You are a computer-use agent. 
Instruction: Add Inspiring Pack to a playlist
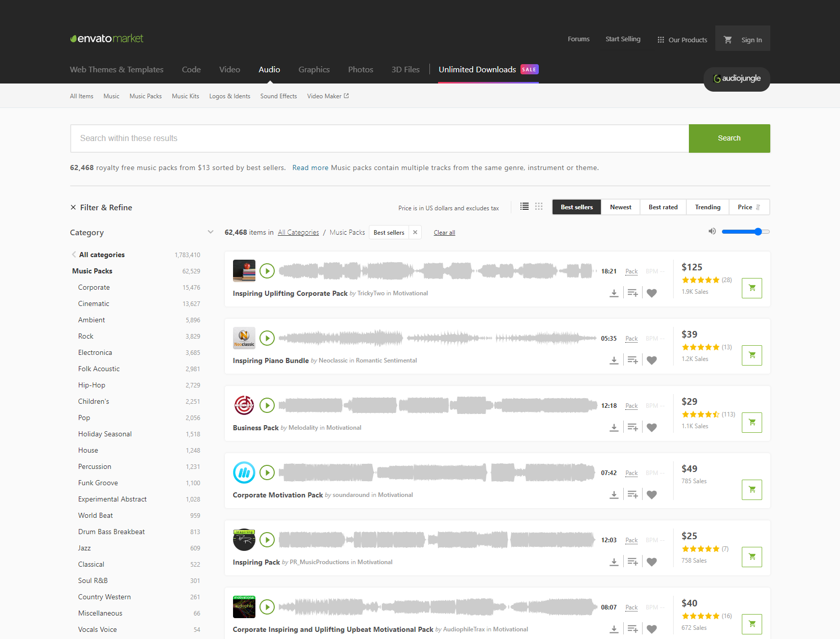(x=632, y=561)
